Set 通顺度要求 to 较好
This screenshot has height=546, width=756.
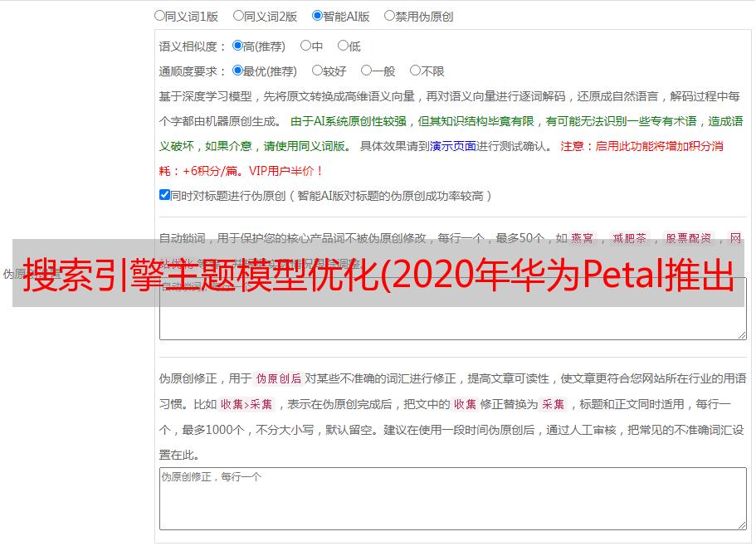pos(317,71)
